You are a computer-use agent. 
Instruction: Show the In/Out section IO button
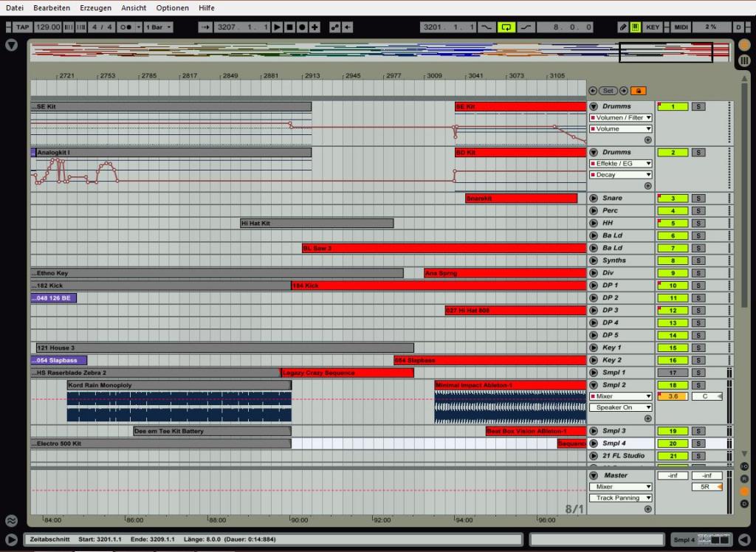pos(744,466)
